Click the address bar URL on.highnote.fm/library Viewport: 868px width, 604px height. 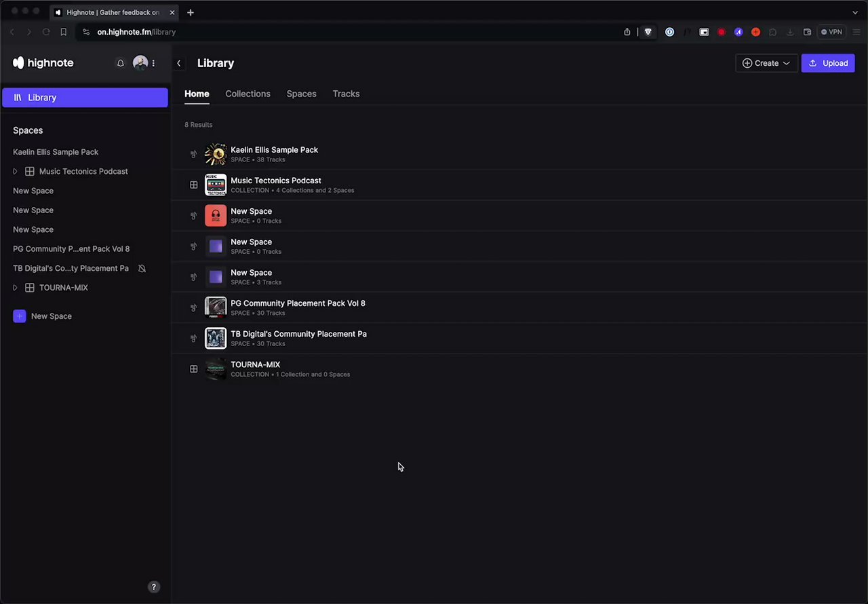136,32
